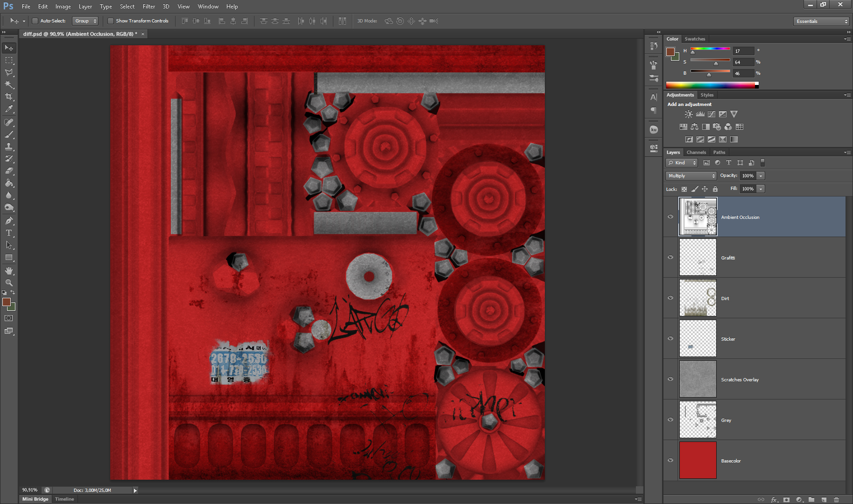853x504 pixels.
Task: Enable Show Transform Controls checkbox
Action: click(111, 21)
